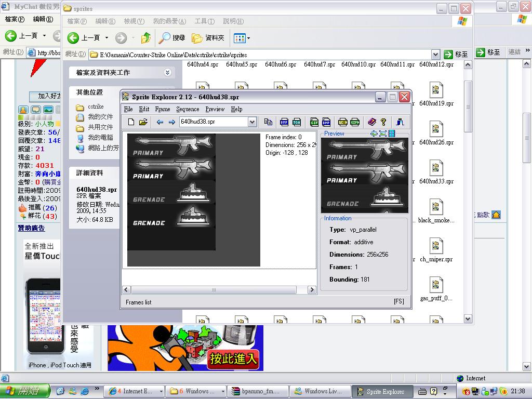This screenshot has width=532, height=399.
Task: Open My Documents link in Other Places
Action: pyautogui.click(x=100, y=117)
